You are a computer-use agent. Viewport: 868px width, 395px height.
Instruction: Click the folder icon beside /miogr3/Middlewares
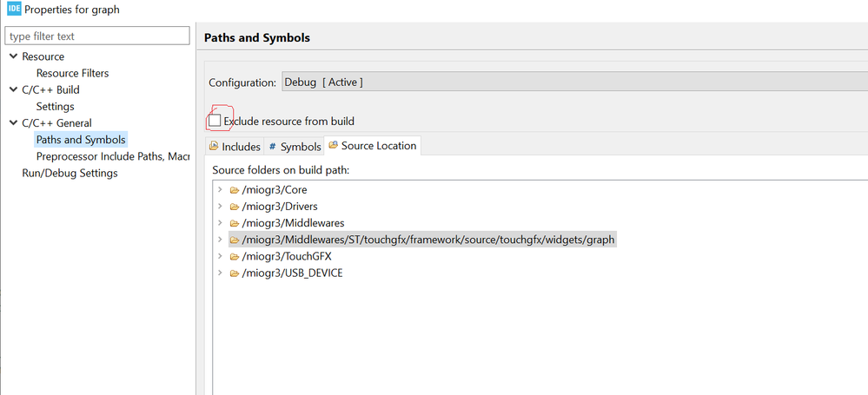[x=235, y=223]
